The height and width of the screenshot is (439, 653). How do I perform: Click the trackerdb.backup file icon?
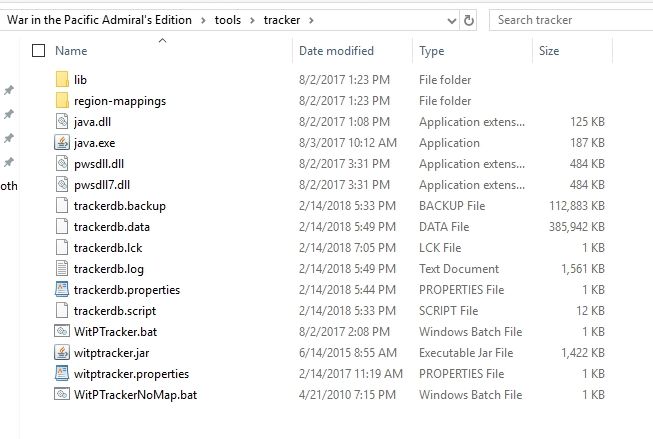[62, 205]
